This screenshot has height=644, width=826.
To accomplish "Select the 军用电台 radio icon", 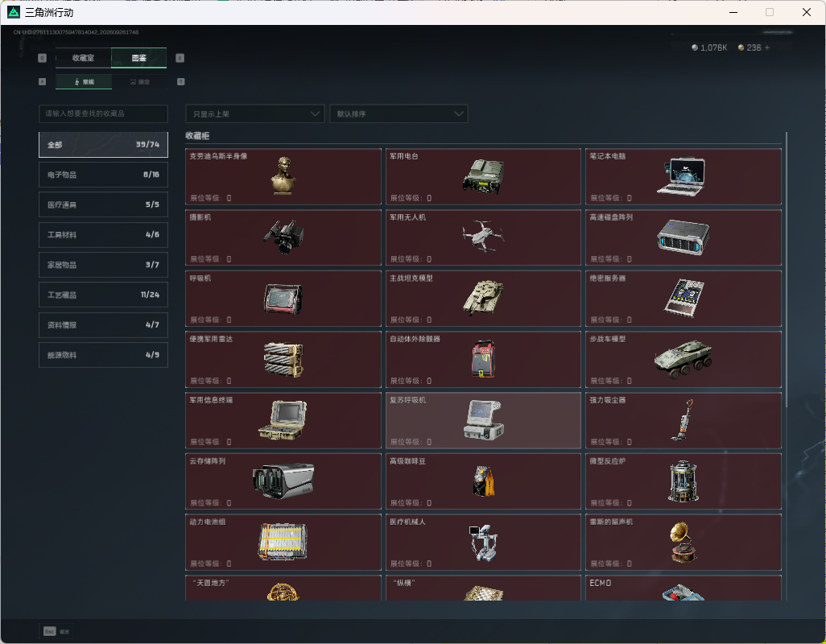I will coord(484,176).
